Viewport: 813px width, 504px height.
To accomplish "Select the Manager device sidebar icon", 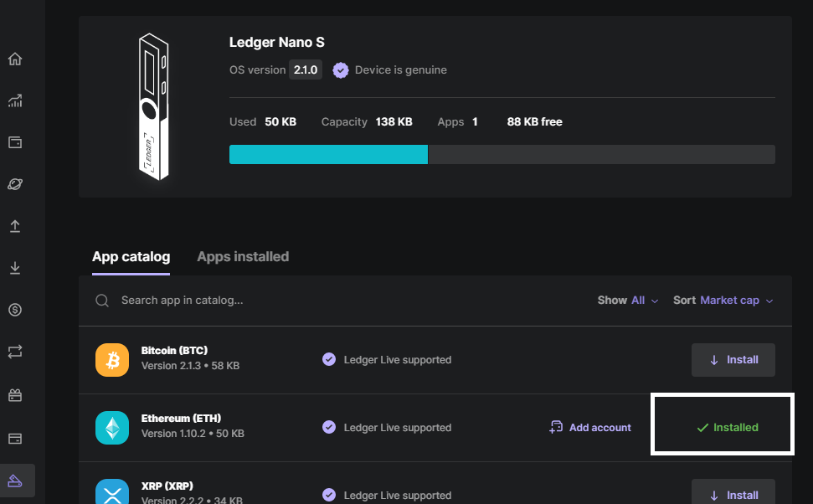I will click(15, 481).
